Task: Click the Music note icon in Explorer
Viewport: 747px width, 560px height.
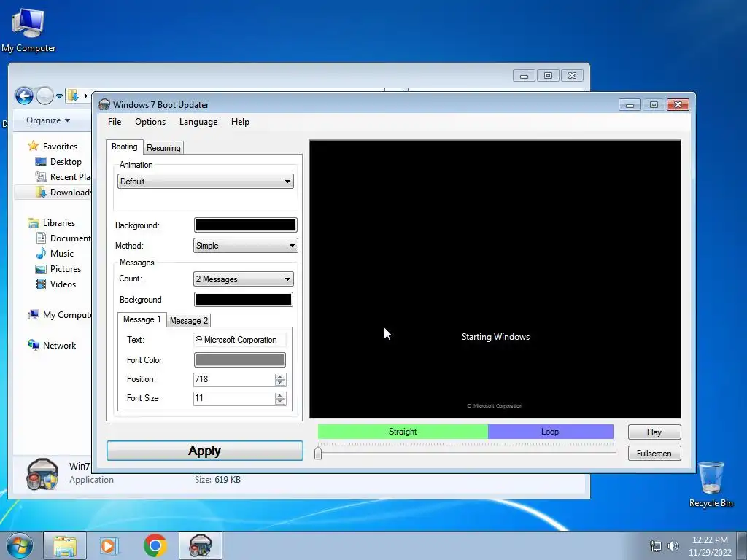Action: pyautogui.click(x=42, y=253)
